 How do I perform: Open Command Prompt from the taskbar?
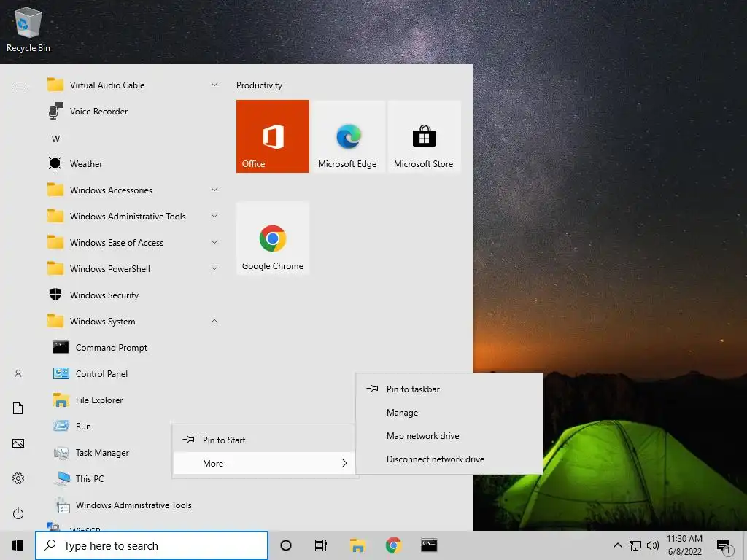(x=429, y=545)
